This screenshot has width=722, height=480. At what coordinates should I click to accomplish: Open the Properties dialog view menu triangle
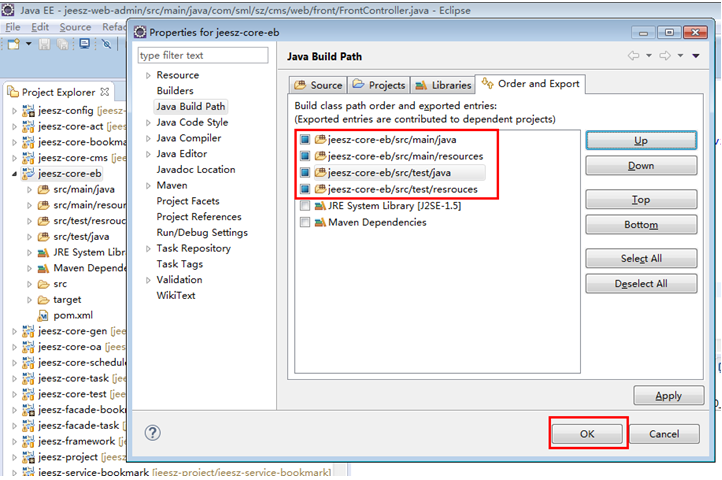coord(696,56)
